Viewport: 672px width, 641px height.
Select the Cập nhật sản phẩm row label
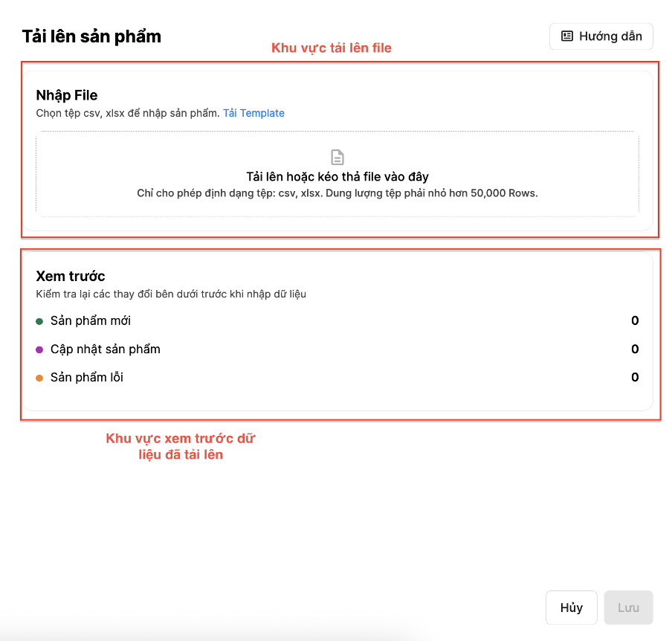click(x=106, y=349)
